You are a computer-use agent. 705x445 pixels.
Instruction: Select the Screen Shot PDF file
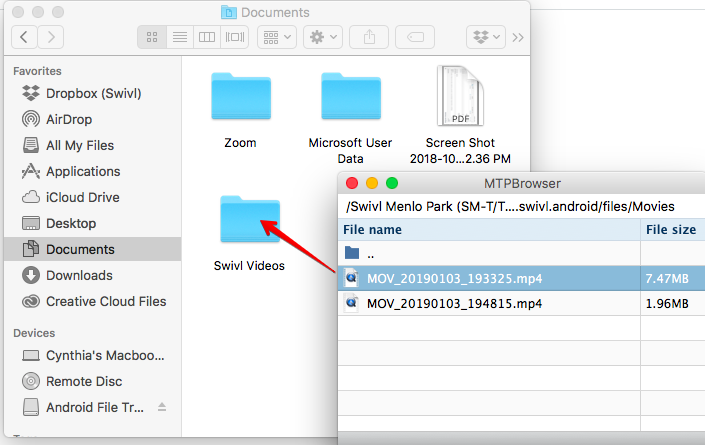click(460, 100)
